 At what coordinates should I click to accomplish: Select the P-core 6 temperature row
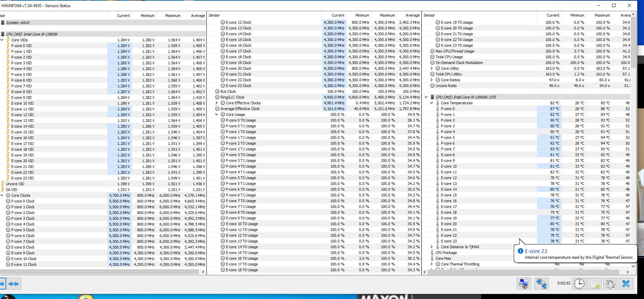[526, 143]
